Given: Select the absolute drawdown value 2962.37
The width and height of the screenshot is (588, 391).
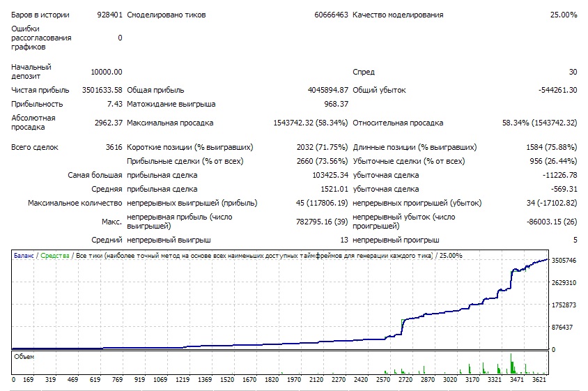Looking at the screenshot, I should [109, 123].
